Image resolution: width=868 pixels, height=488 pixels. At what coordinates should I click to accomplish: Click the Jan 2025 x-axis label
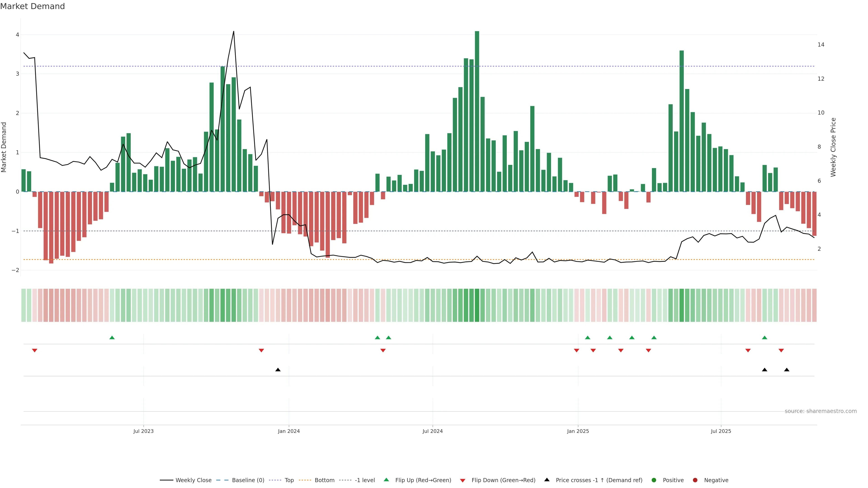coord(578,432)
